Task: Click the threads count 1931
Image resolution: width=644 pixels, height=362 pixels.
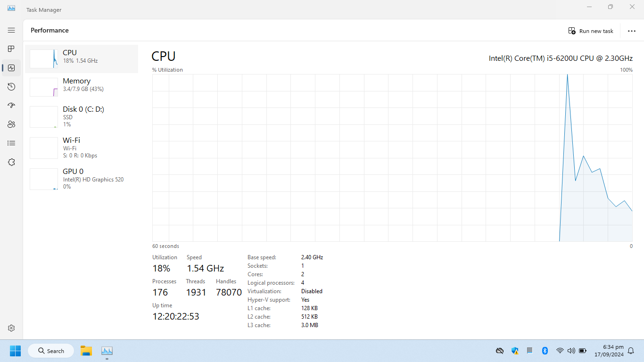Action: tap(196, 292)
